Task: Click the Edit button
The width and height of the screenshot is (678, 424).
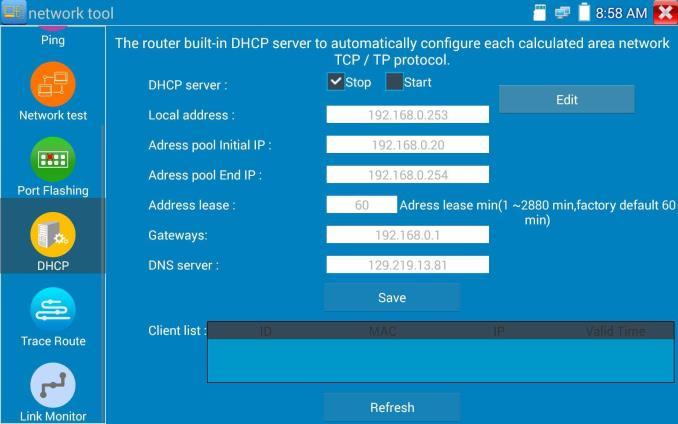Action: click(566, 99)
